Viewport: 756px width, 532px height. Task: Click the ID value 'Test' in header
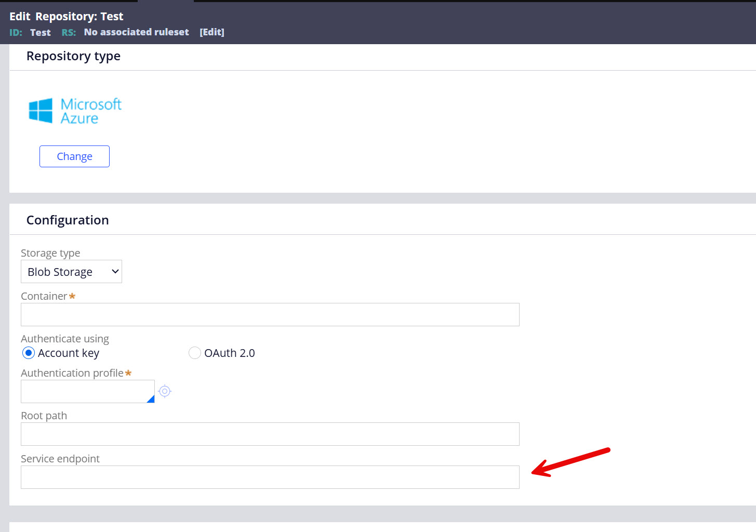pos(40,33)
